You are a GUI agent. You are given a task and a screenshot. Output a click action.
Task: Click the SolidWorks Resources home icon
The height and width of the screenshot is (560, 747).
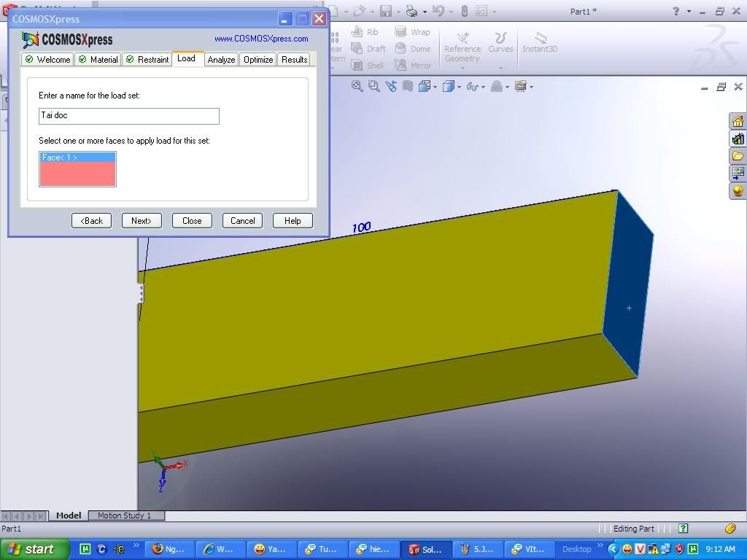738,121
